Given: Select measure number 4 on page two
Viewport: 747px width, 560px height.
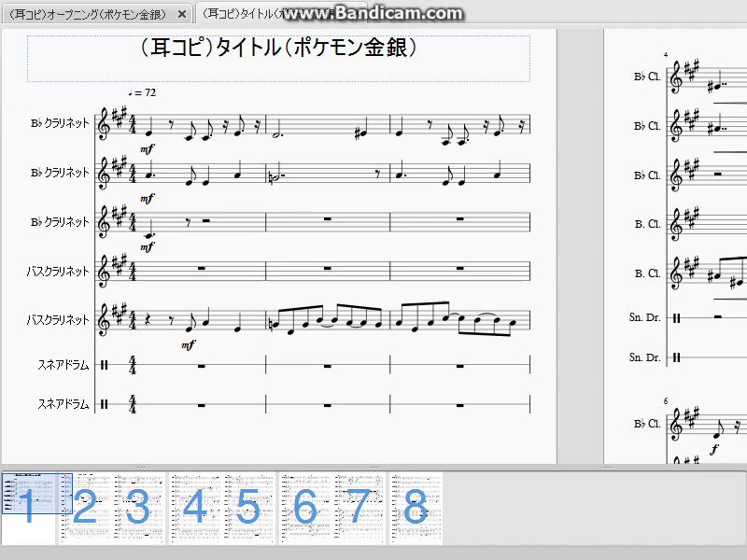Looking at the screenshot, I should coord(666,55).
